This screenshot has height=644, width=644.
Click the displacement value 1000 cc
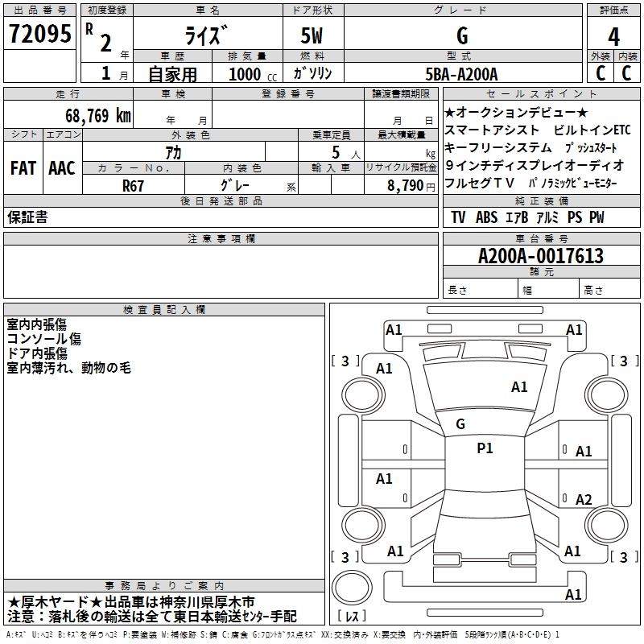point(253,74)
